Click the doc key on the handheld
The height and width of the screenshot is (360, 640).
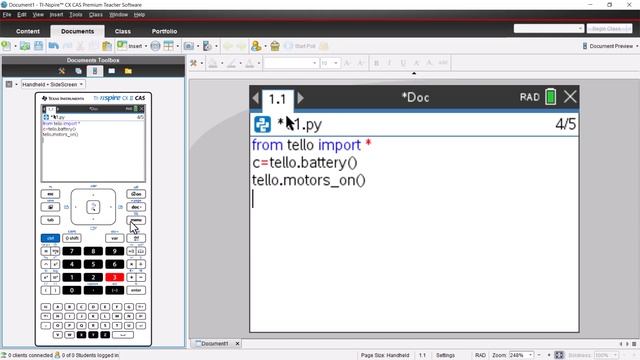(x=136, y=207)
